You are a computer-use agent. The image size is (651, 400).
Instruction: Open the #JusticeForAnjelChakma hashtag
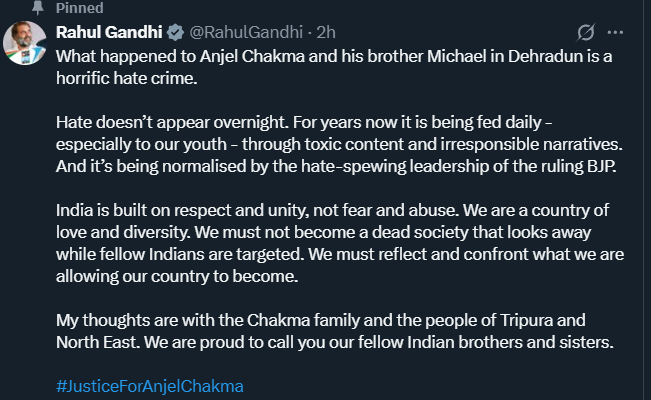150,385
